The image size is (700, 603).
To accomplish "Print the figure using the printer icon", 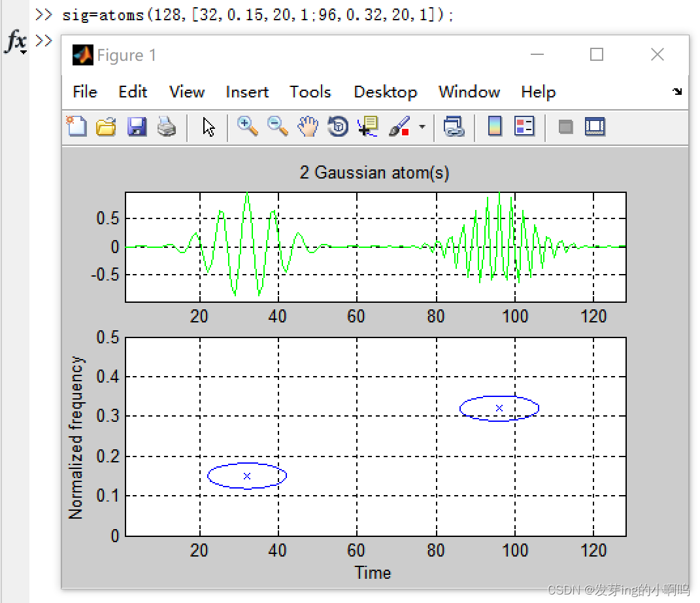I will tap(167, 127).
